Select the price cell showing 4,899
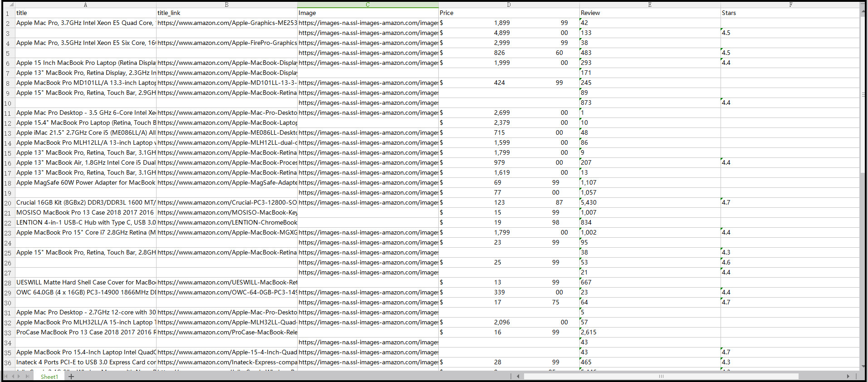The width and height of the screenshot is (868, 382). (509, 33)
